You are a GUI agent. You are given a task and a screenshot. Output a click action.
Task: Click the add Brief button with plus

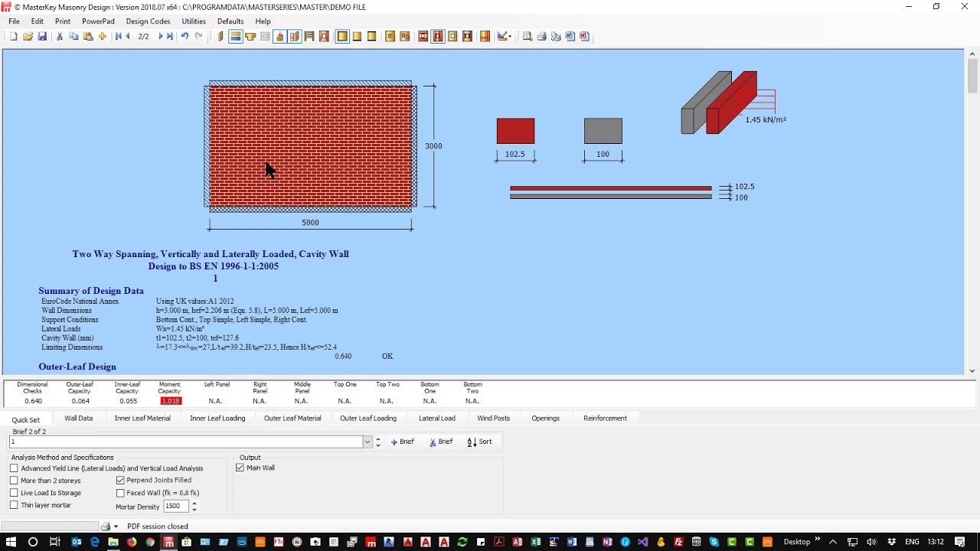403,442
